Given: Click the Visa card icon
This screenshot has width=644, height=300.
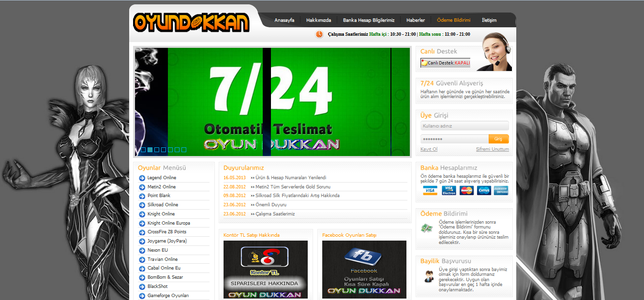Looking at the screenshot, I should point(430,190).
